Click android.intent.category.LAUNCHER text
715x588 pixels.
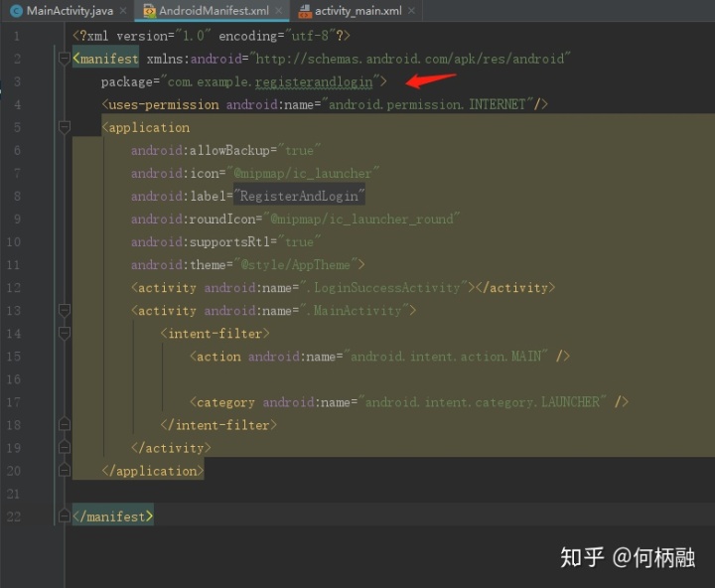tap(483, 402)
